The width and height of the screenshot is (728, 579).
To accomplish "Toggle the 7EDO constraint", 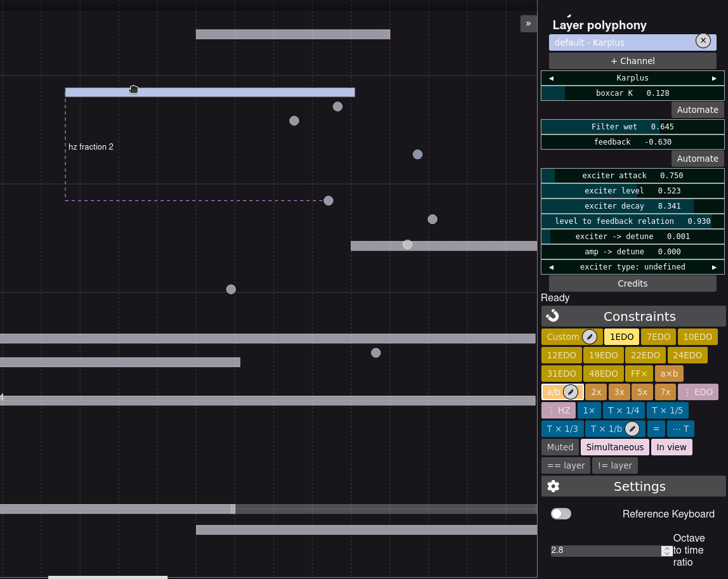I will (658, 337).
